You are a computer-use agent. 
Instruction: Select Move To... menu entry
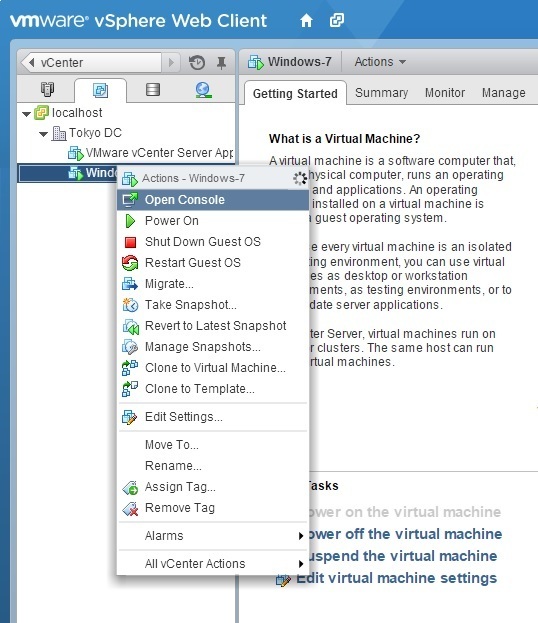point(213,445)
